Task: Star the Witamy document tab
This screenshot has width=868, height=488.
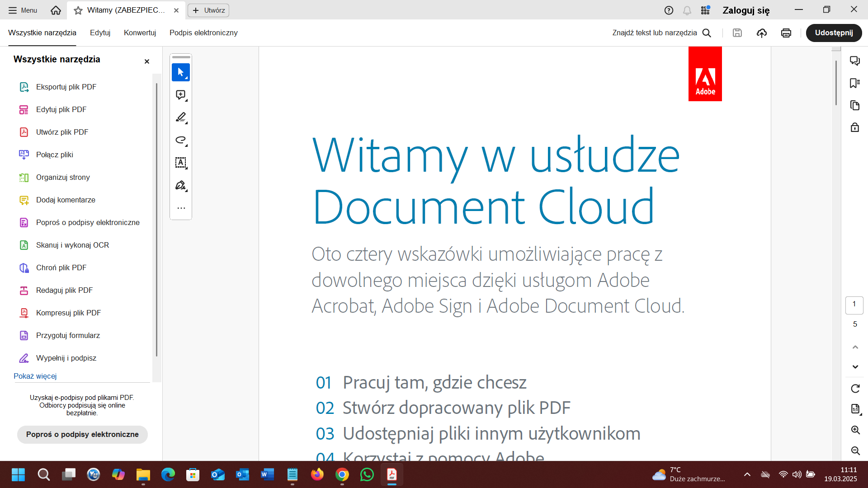Action: (x=78, y=10)
